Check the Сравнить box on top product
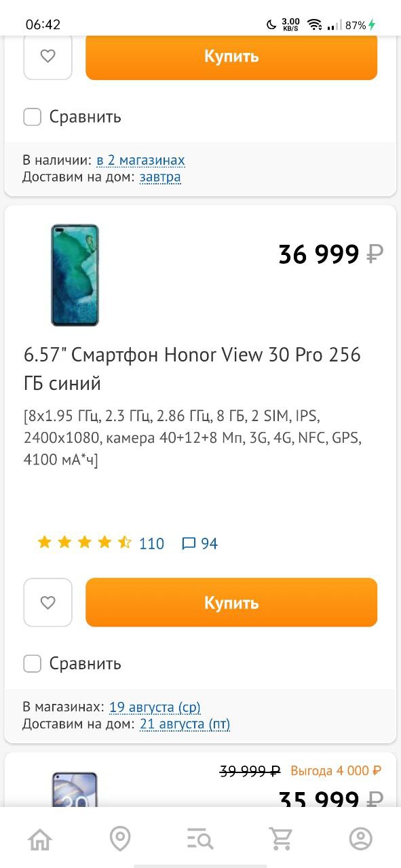Screen dimensions: 401x868 [32, 117]
